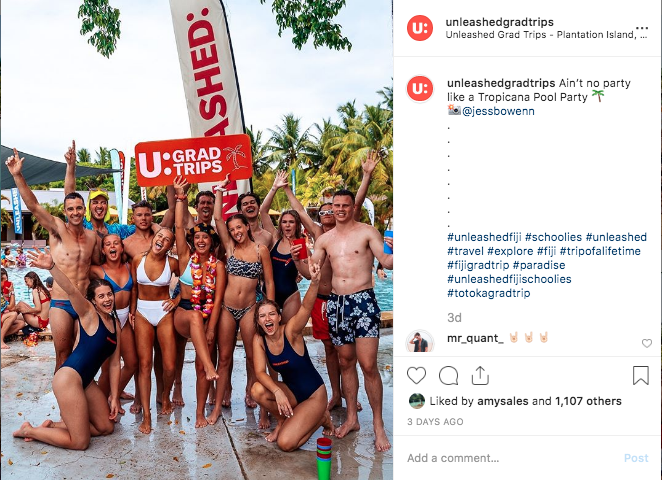Focus the Add a comment field
The image size is (662, 480).
(511, 458)
